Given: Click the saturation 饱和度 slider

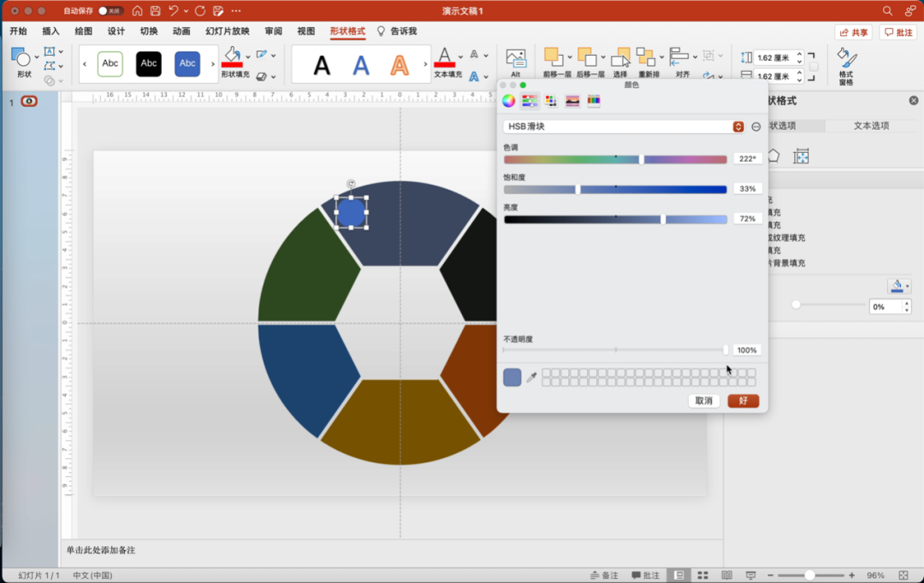Looking at the screenshot, I should point(615,189).
